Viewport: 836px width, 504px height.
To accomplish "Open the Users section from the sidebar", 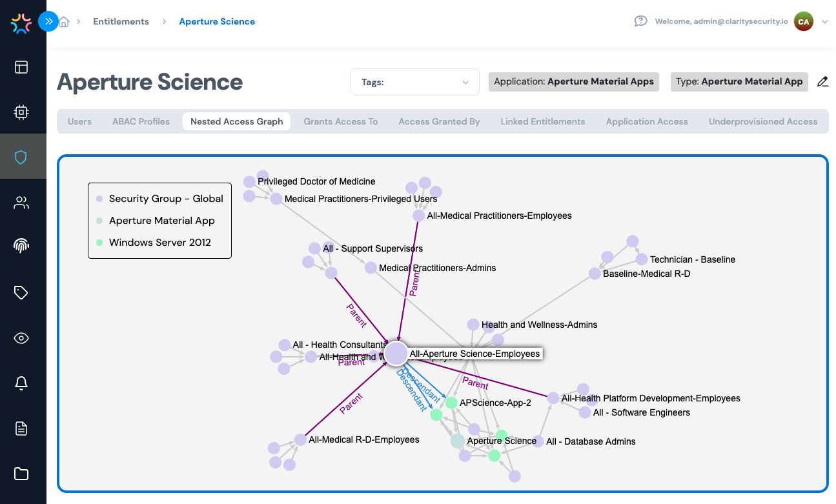I will [x=22, y=202].
